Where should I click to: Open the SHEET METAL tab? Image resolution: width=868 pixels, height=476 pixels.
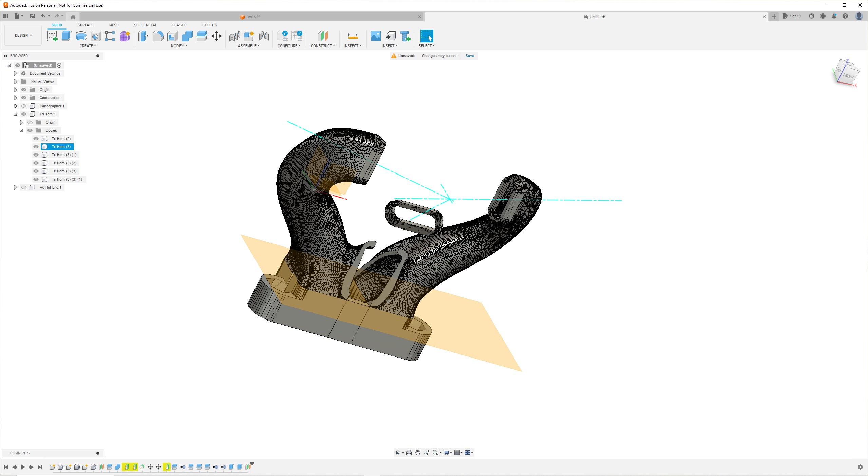click(145, 25)
